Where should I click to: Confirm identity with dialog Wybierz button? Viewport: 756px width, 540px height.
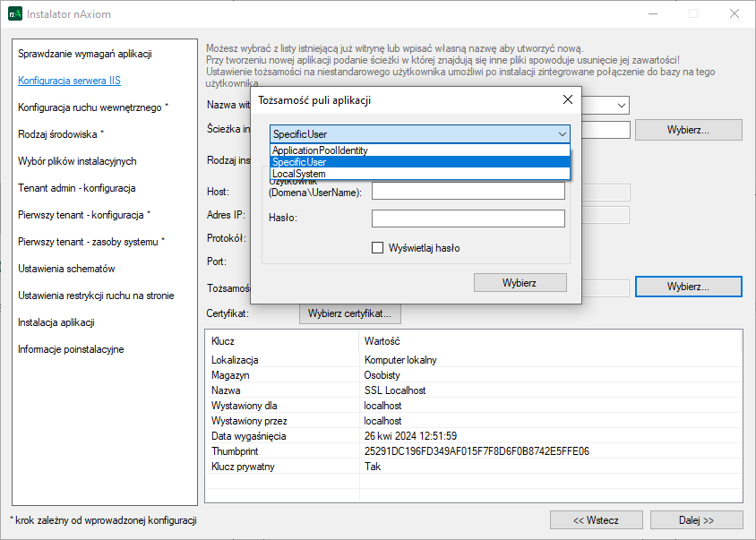point(520,282)
